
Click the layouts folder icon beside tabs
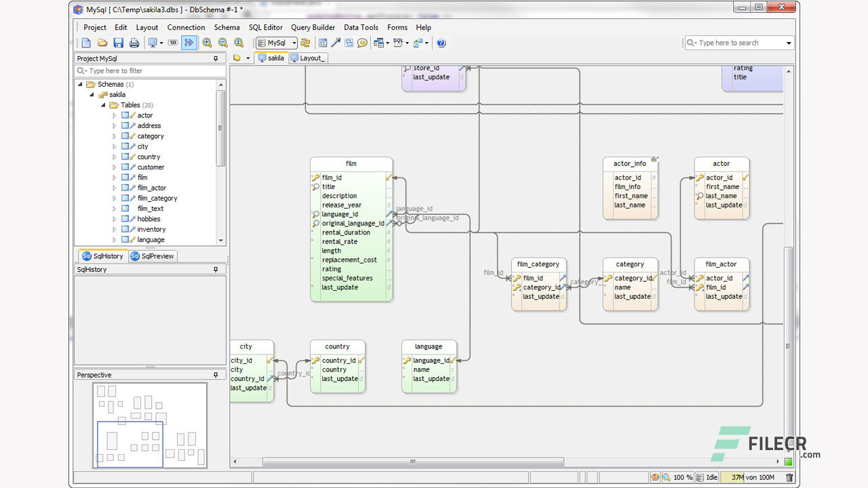pyautogui.click(x=237, y=58)
